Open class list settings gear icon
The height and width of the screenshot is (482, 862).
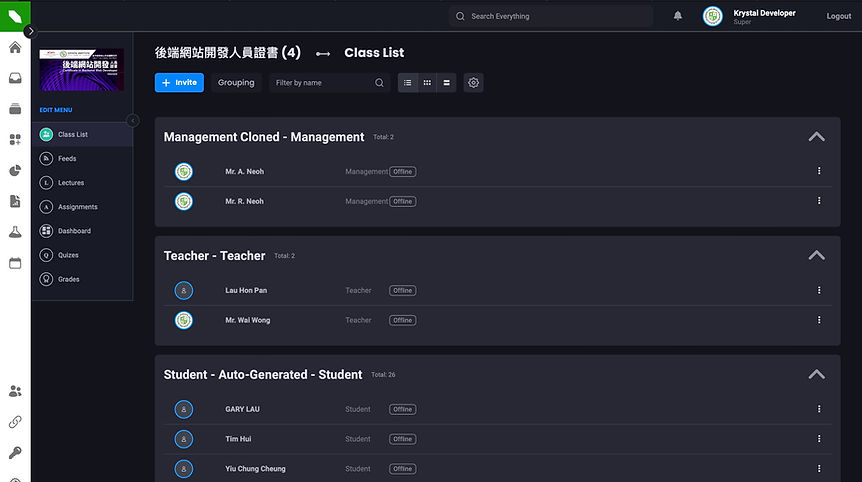click(473, 83)
